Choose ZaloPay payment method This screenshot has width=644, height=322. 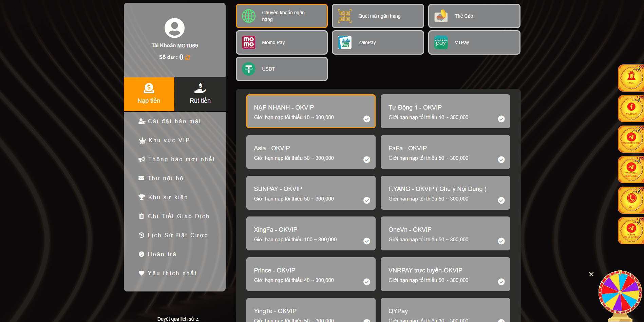378,42
